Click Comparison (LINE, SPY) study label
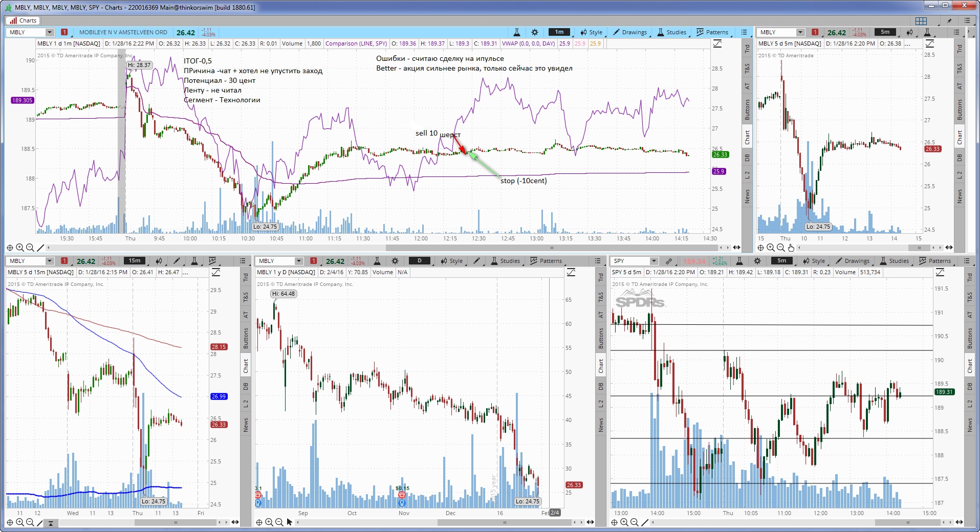The image size is (980, 532). click(356, 43)
